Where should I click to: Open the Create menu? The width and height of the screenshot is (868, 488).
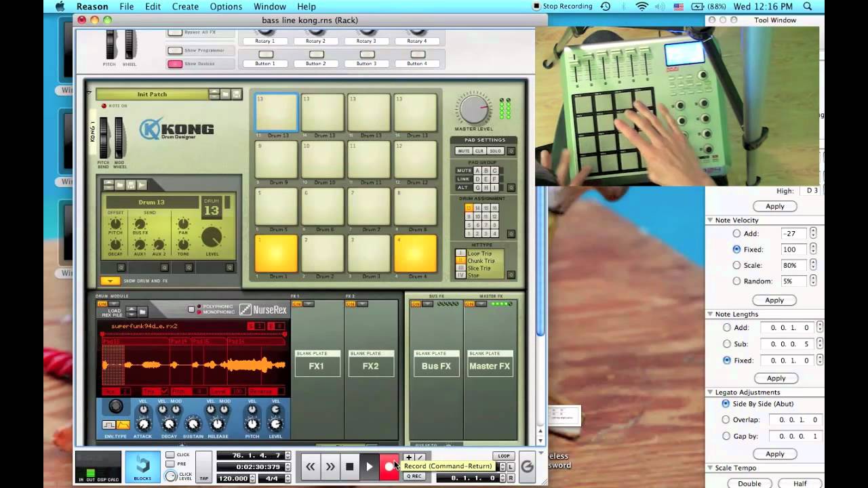185,7
